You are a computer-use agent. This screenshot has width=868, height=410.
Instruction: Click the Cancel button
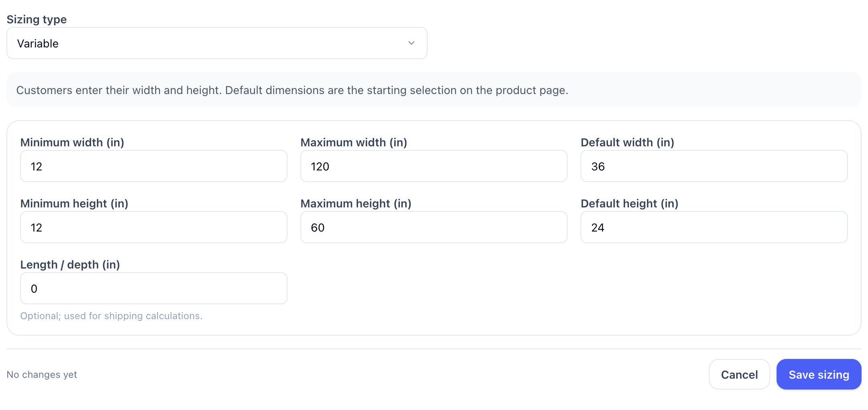click(x=739, y=374)
